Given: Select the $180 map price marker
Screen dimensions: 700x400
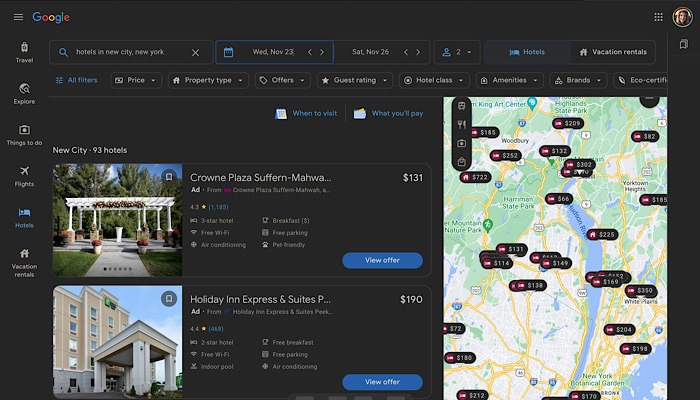Looking at the screenshot, I should pos(460,358).
